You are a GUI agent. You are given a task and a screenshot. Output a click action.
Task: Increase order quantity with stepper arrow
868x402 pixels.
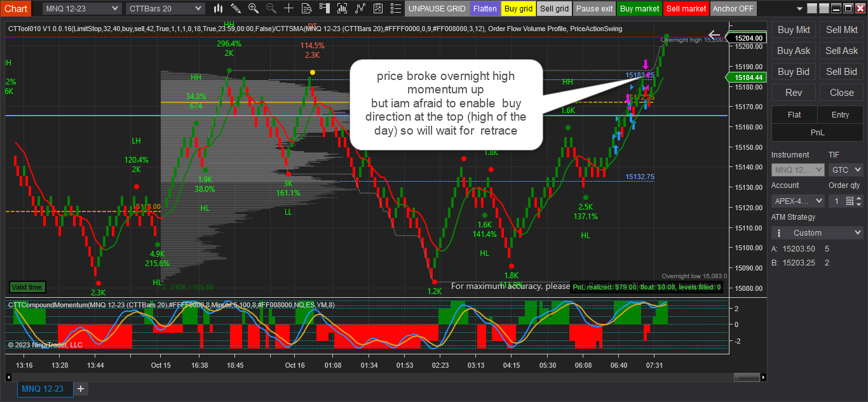pyautogui.click(x=858, y=198)
